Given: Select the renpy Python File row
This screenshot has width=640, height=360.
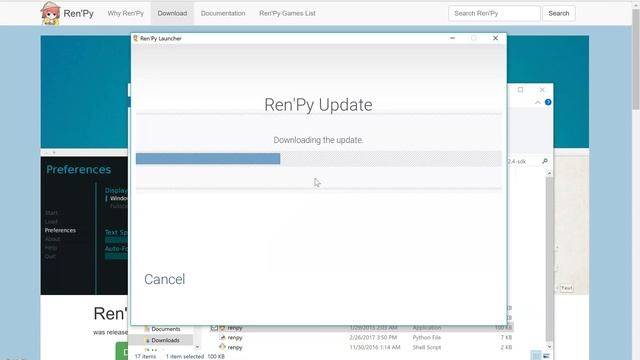Looking at the screenshot, I should point(361,338).
